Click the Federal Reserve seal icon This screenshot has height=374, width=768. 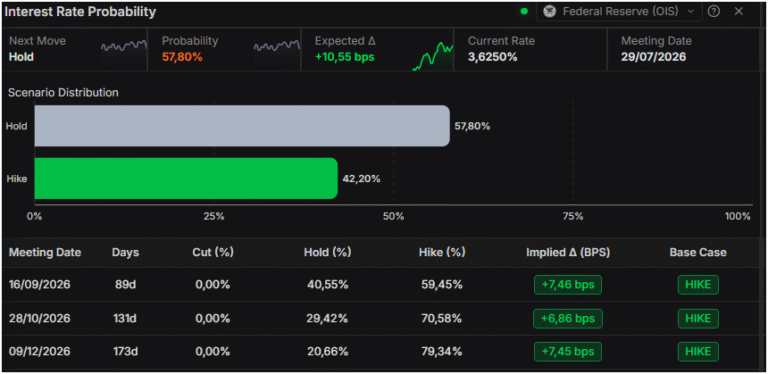point(550,11)
